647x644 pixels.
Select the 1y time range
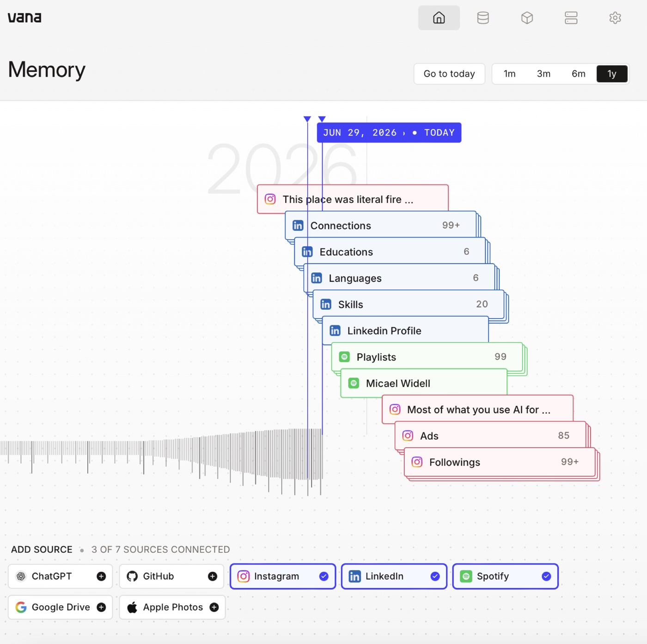[612, 74]
